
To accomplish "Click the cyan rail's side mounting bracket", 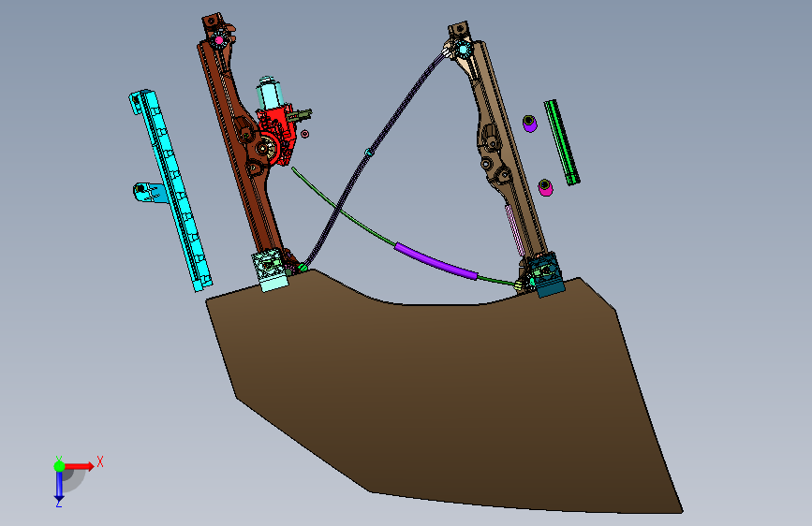I will 150,192.
